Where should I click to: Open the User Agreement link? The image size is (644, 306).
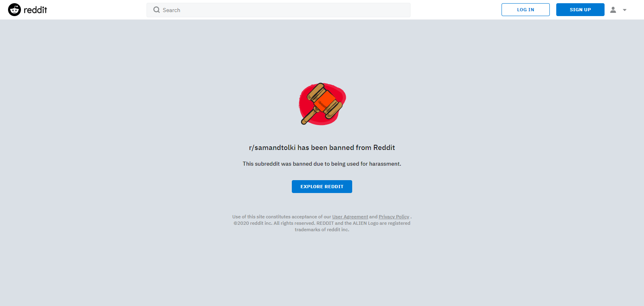click(350, 217)
